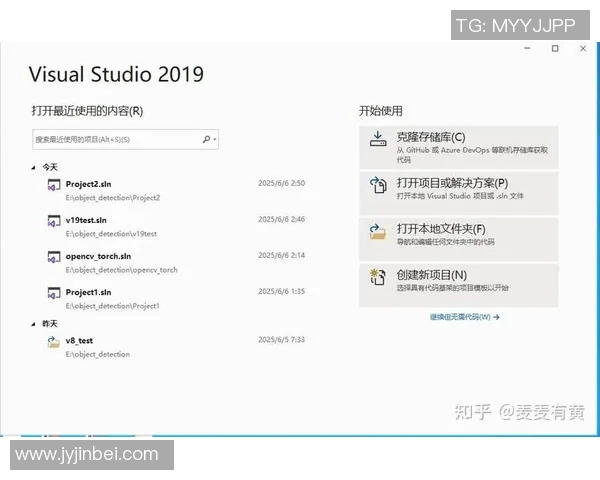Click timestamp 2025/6/6 1:35

click(282, 291)
